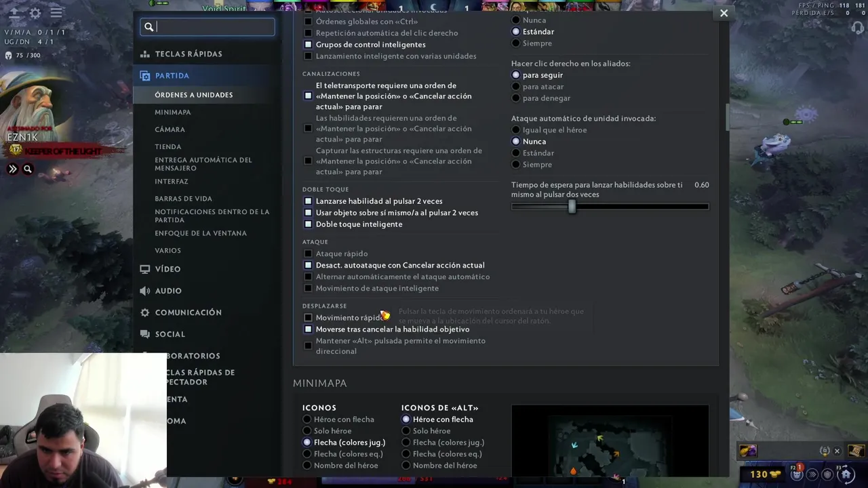Clear quick-buy with the small X
868x488 pixels.
point(837,451)
